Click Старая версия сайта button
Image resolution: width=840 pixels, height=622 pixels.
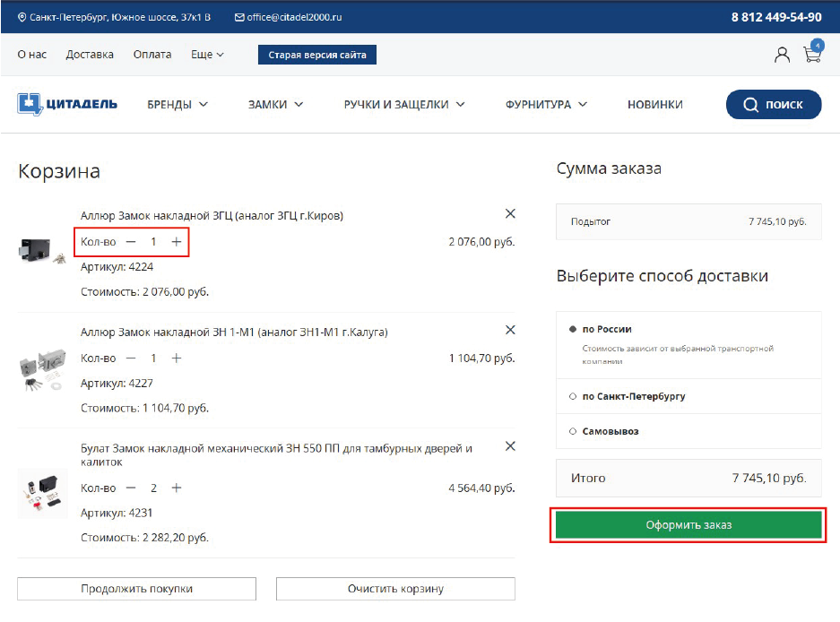317,55
